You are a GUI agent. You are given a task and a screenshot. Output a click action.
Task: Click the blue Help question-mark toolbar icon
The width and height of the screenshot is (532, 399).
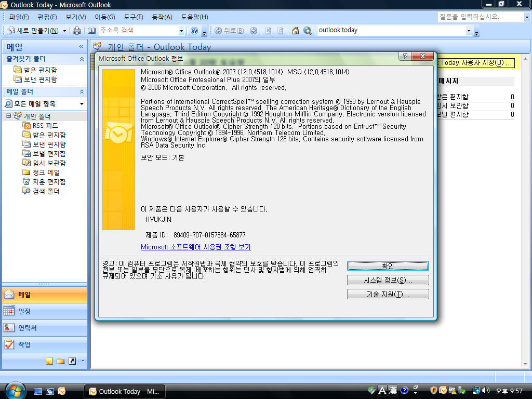point(194,31)
